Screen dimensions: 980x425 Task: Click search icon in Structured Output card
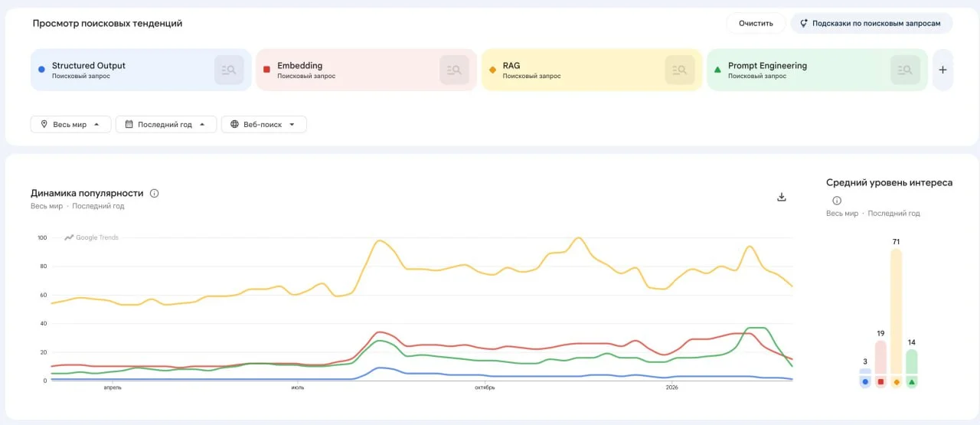229,70
